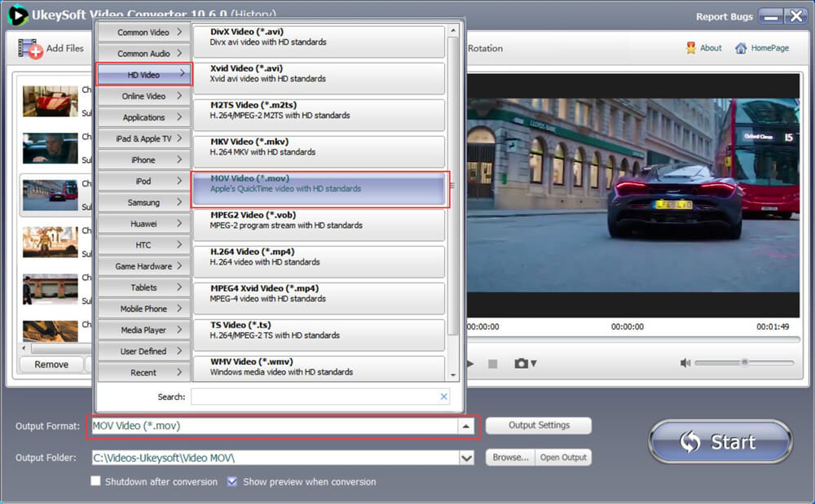Expand the Common Audio category

(x=144, y=54)
